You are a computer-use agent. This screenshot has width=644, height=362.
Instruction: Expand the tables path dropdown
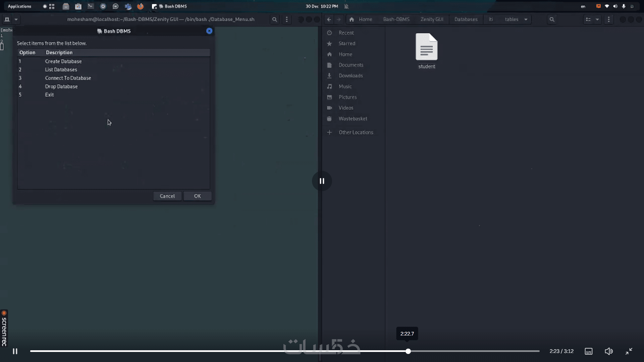click(526, 19)
